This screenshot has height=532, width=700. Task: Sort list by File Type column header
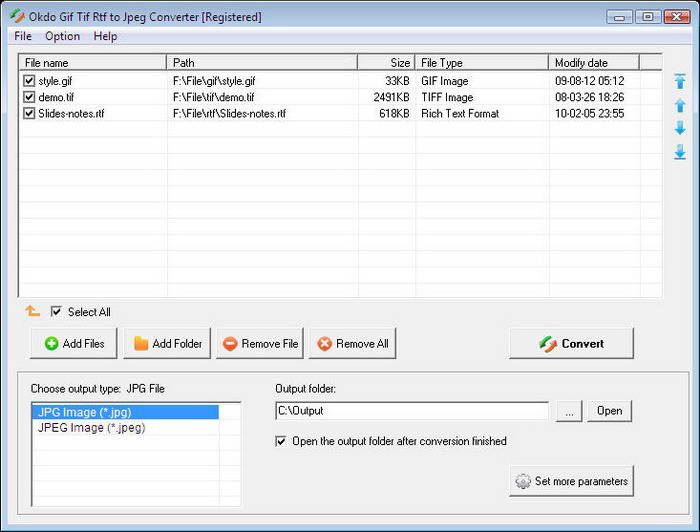tap(482, 62)
